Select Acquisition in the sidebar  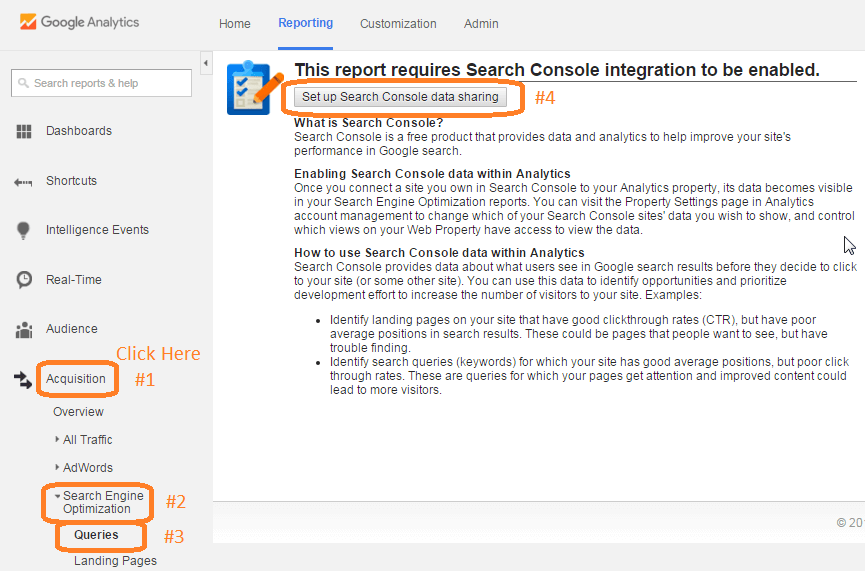(76, 379)
